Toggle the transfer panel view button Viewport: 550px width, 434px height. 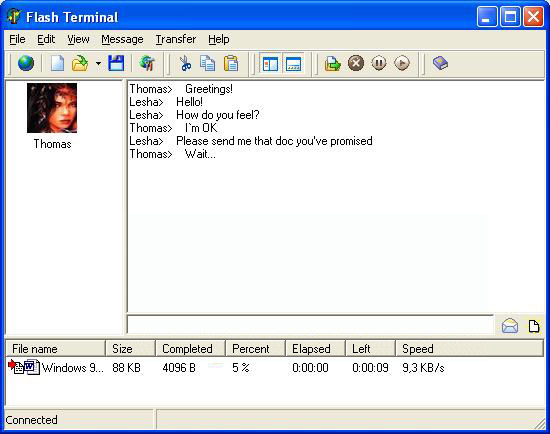(x=293, y=64)
